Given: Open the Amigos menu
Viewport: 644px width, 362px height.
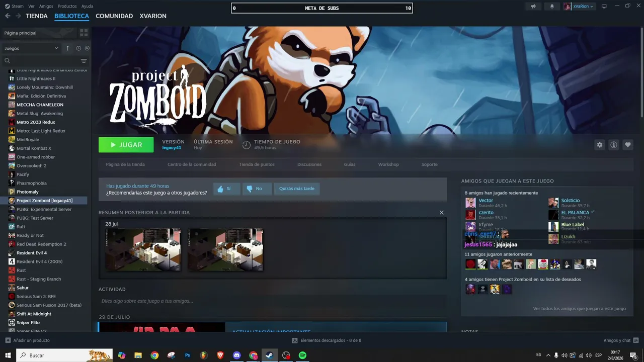Looking at the screenshot, I should coord(46,7).
